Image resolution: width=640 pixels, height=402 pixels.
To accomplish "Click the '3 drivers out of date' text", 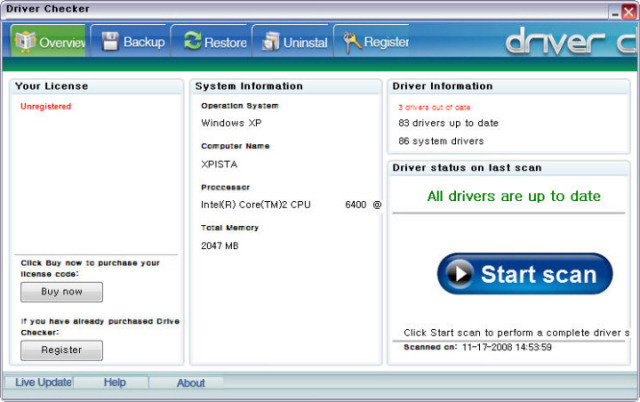I will 434,107.
